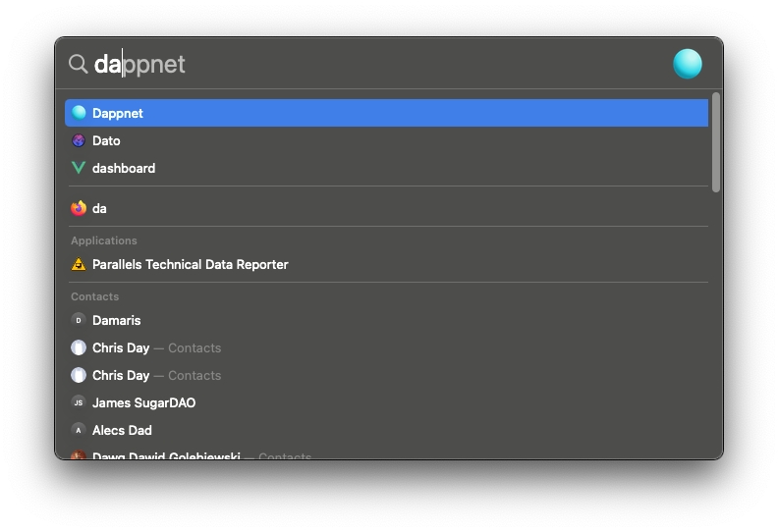Click the JS avatar for James SugarDAO

pyautogui.click(x=79, y=402)
